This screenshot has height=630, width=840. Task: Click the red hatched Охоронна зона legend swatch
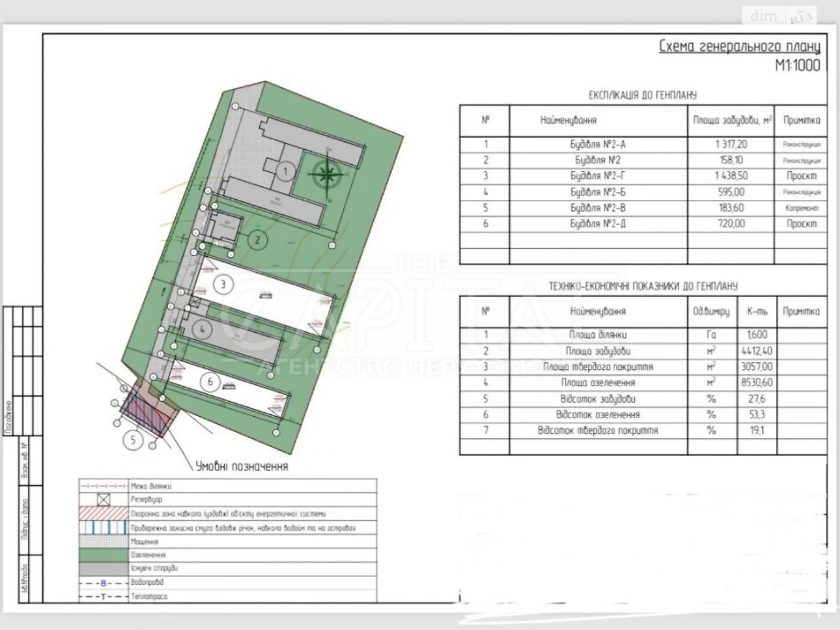point(103,513)
